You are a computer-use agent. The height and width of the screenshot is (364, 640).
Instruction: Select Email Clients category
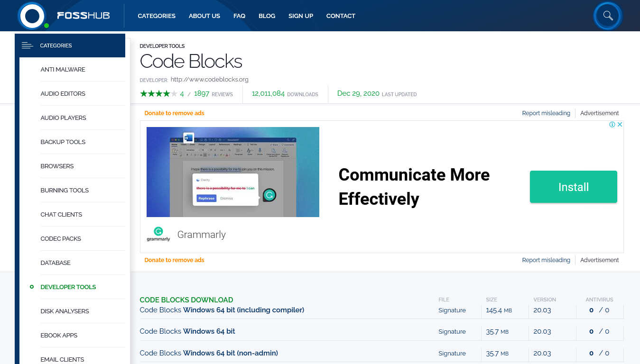pos(63,359)
